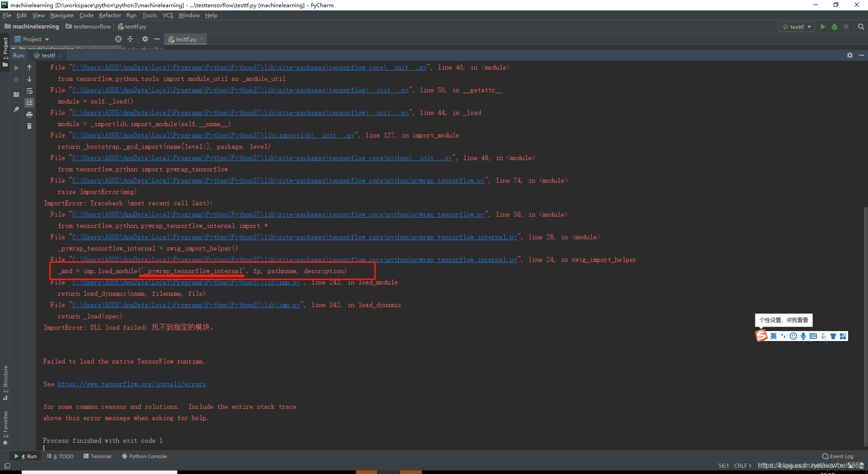Open pywrap_tensorflow_internal.py line 28 link
Viewport: 868px width, 474px height.
294,237
